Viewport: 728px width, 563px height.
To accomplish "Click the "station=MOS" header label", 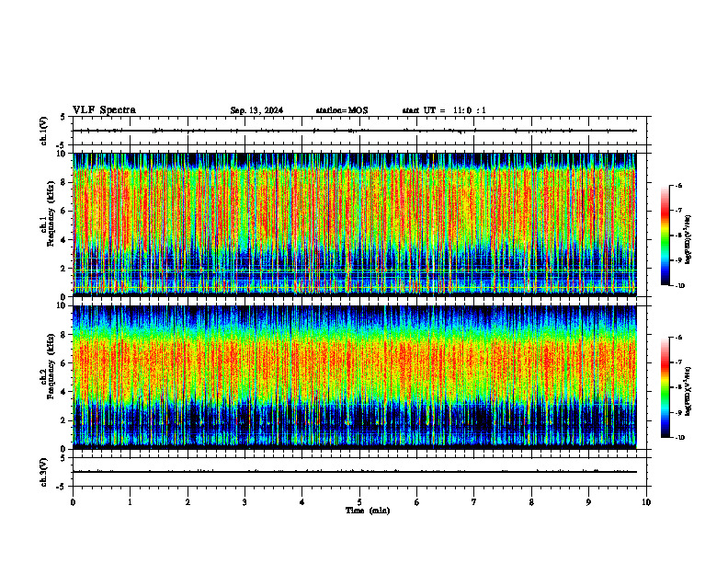I will coord(342,110).
